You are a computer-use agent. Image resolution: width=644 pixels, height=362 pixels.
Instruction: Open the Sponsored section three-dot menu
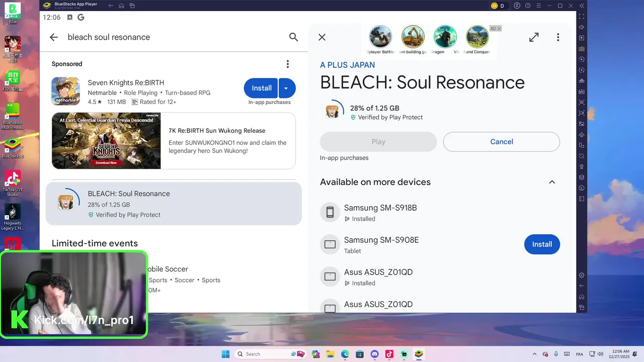pos(288,64)
